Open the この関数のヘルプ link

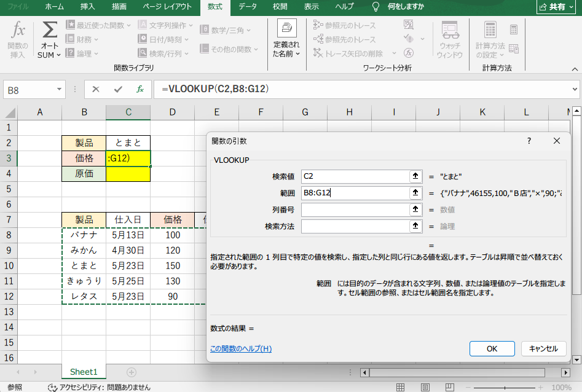point(241,348)
